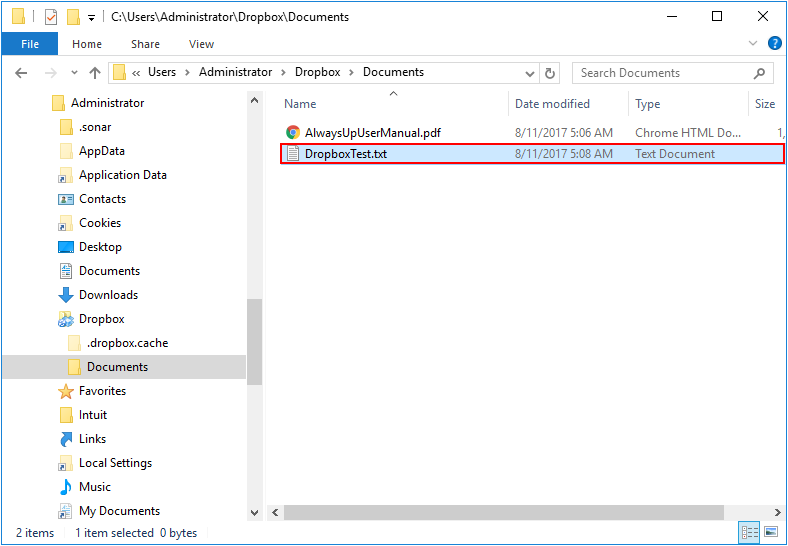Sort by the Type column header
The image size is (788, 546).
pyautogui.click(x=688, y=104)
